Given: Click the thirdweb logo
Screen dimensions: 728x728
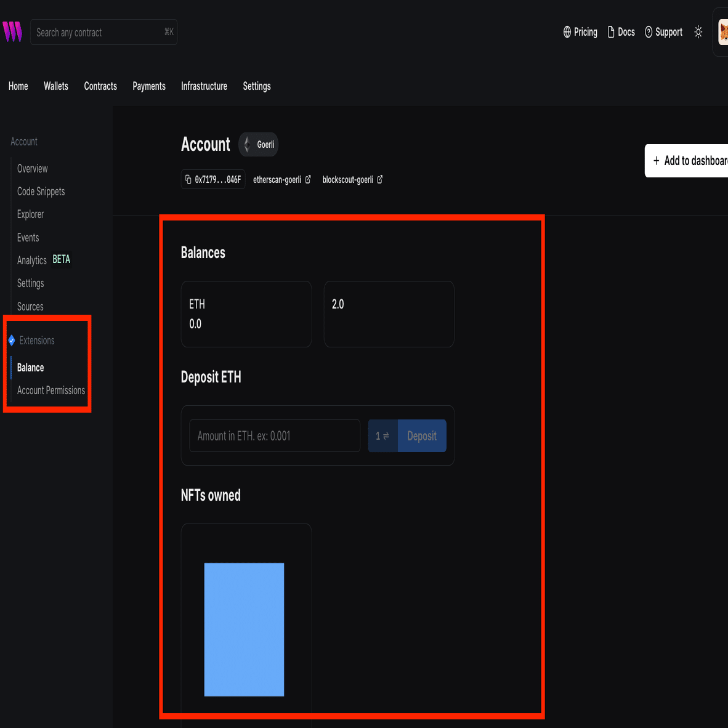Looking at the screenshot, I should point(12,31).
